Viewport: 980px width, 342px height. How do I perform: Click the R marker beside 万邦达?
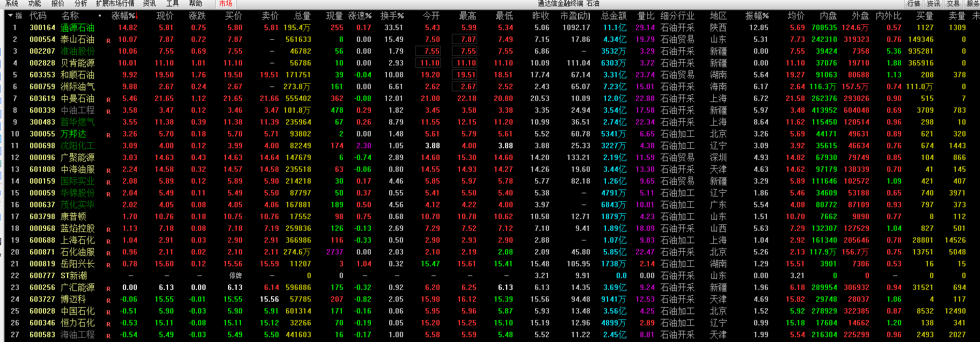108,135
